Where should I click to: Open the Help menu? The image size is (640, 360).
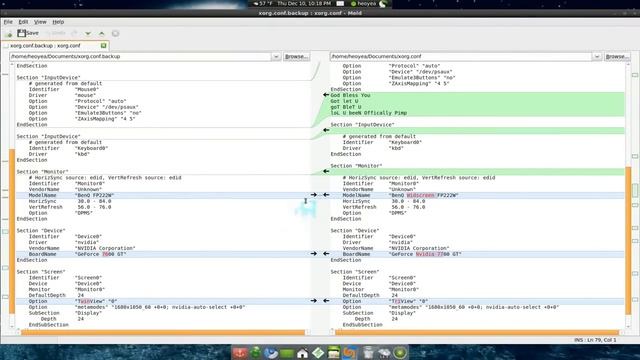58,22
